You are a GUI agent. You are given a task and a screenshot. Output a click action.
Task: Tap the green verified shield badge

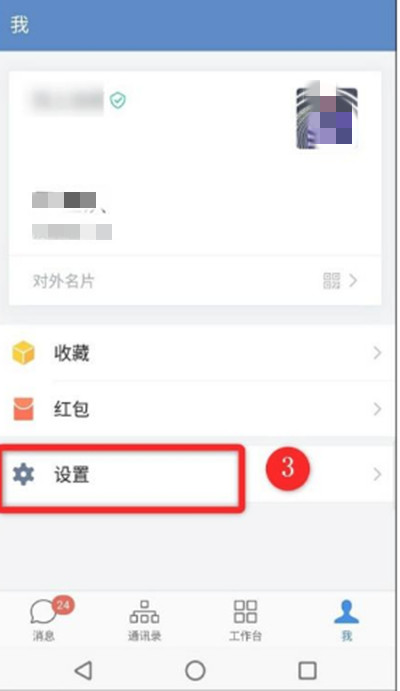click(118, 100)
